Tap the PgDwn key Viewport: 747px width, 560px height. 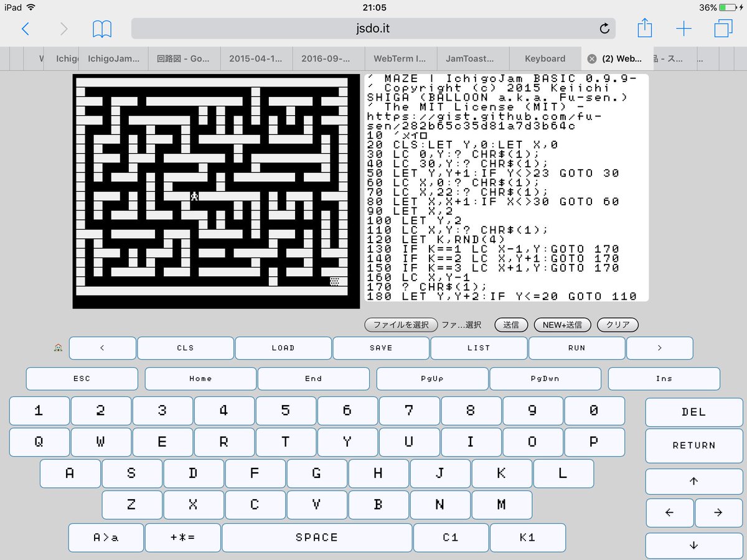tap(545, 378)
